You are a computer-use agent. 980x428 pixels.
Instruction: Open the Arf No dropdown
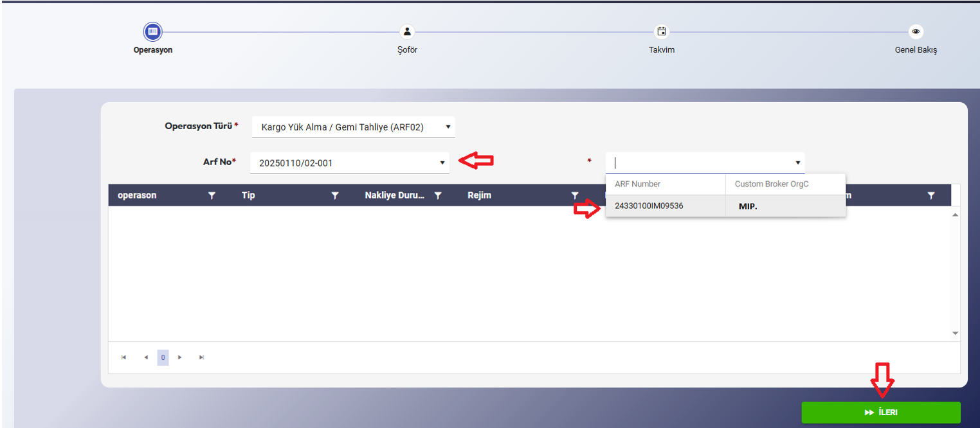(x=442, y=163)
